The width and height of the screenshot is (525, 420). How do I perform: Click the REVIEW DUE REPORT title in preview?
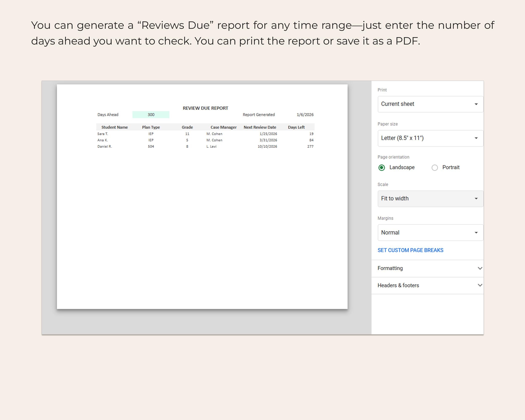click(206, 108)
